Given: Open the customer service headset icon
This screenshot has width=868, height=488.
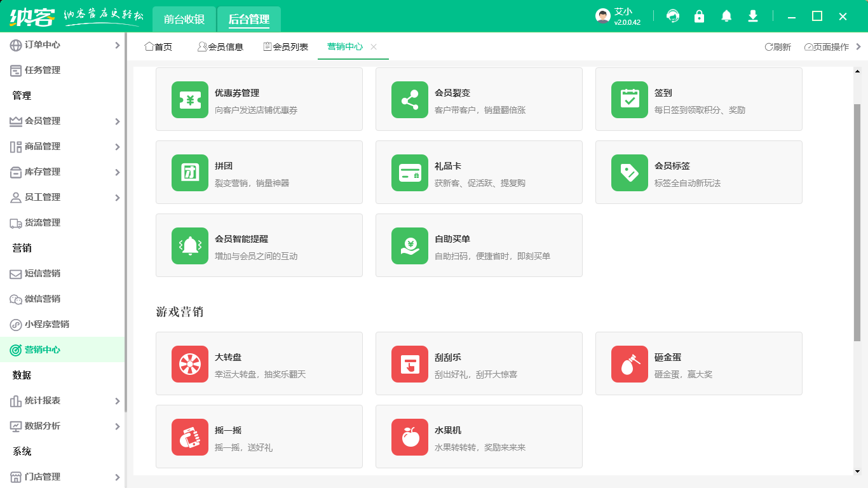Looking at the screenshot, I should [x=672, y=17].
